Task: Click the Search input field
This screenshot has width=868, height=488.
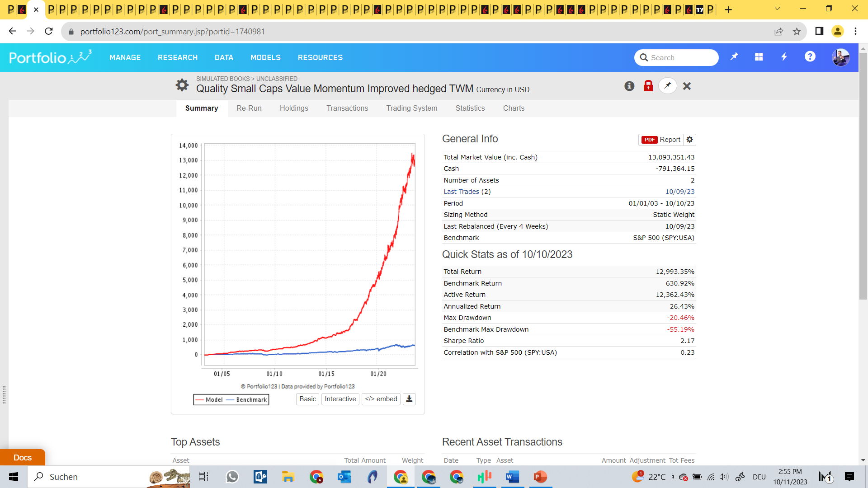Action: [x=681, y=57]
